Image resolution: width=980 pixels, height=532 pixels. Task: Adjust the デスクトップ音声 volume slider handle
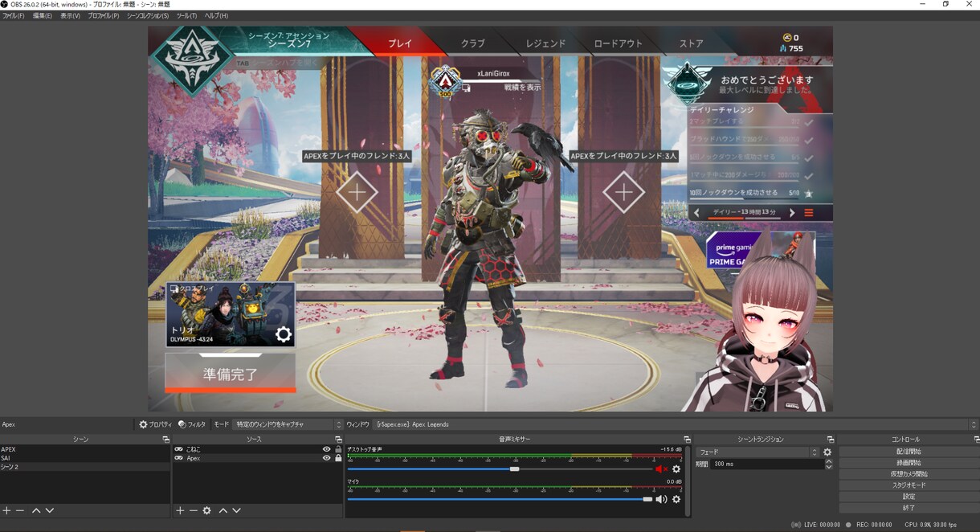click(514, 469)
